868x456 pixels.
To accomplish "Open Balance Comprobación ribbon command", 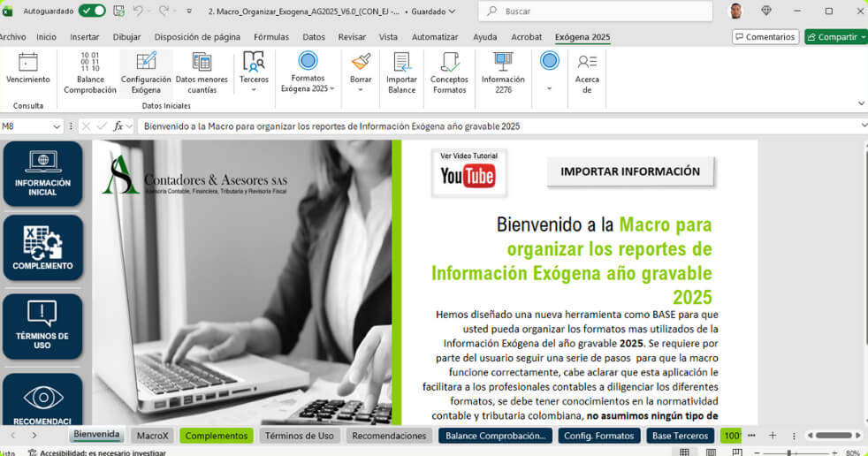I will [x=89, y=73].
